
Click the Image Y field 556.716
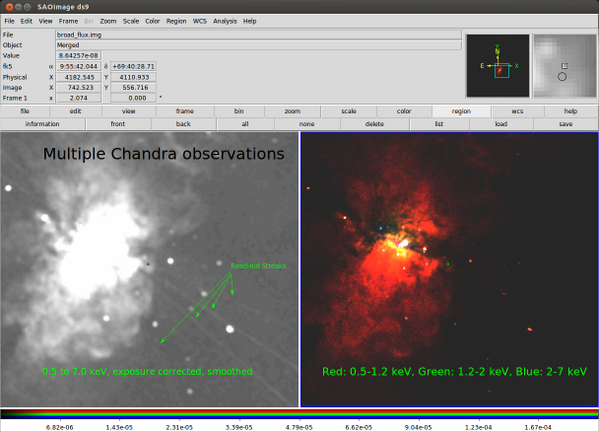tap(133, 87)
